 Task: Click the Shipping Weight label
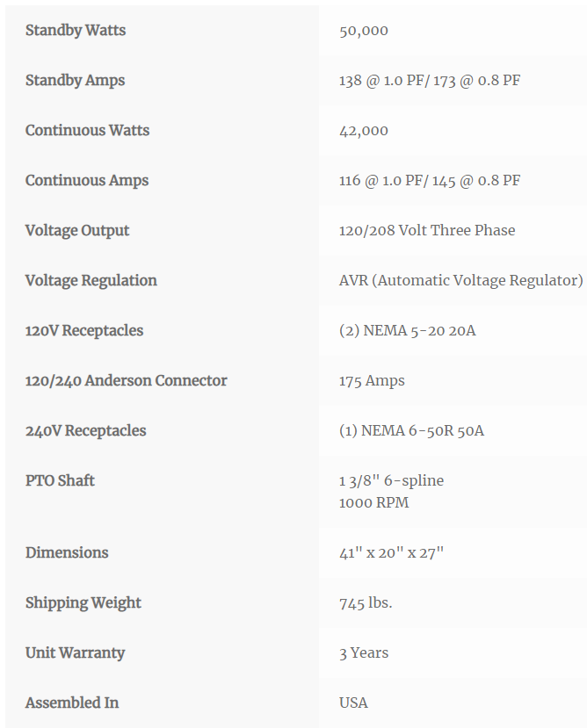coord(83,603)
